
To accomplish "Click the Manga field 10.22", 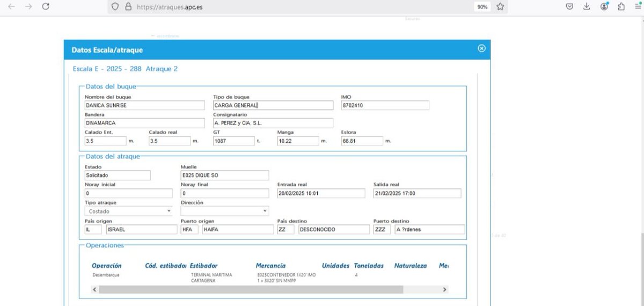I will [x=298, y=141].
